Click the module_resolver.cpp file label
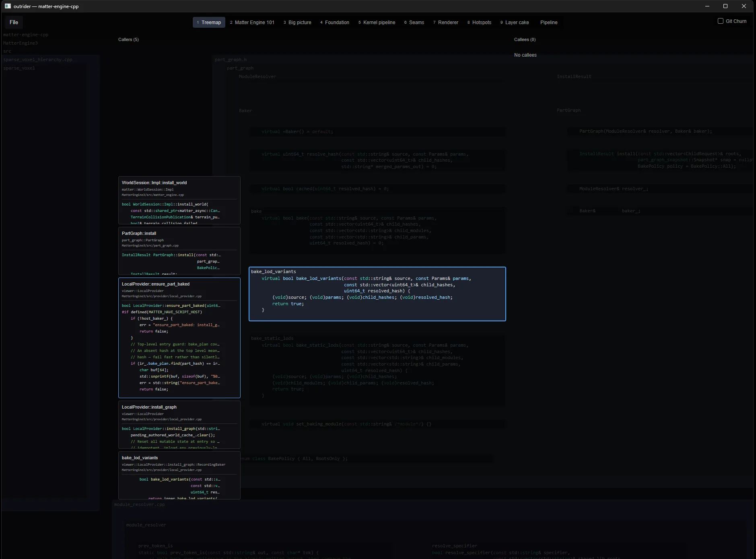The height and width of the screenshot is (559, 756). tap(140, 504)
